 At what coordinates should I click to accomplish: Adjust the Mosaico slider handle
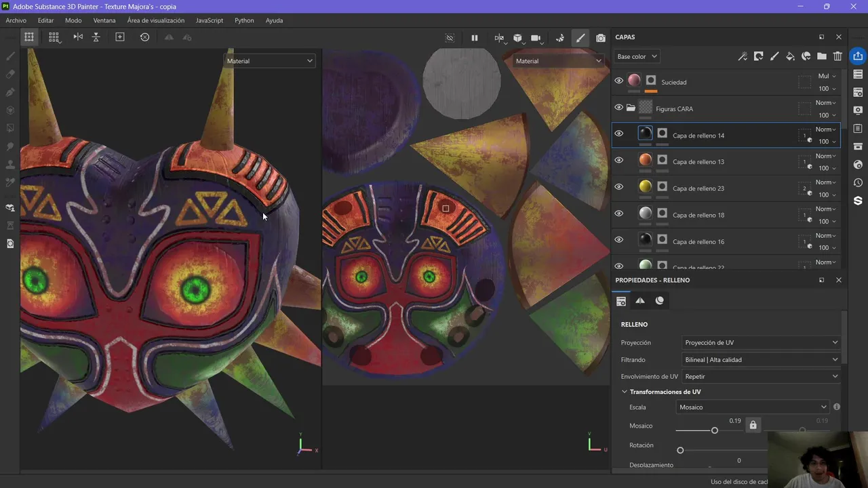(714, 430)
